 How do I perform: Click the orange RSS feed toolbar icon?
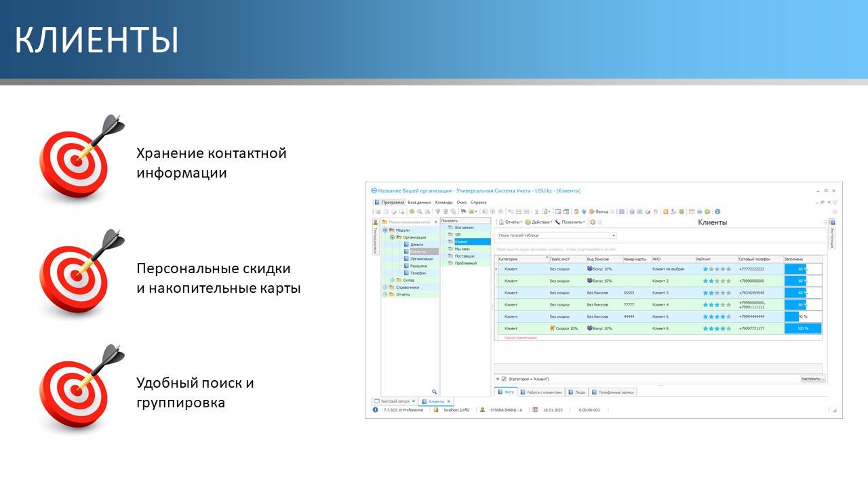(665, 211)
